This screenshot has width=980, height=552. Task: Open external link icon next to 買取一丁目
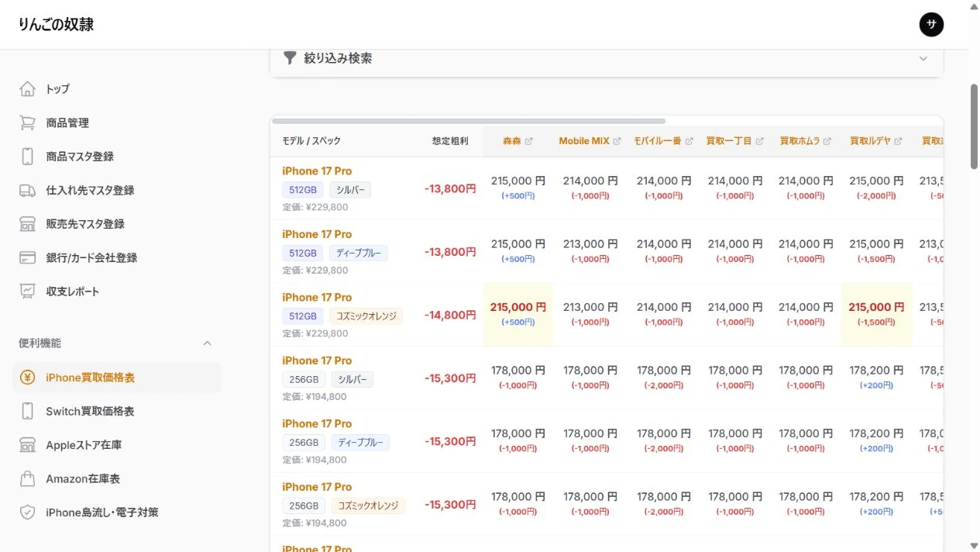point(760,141)
